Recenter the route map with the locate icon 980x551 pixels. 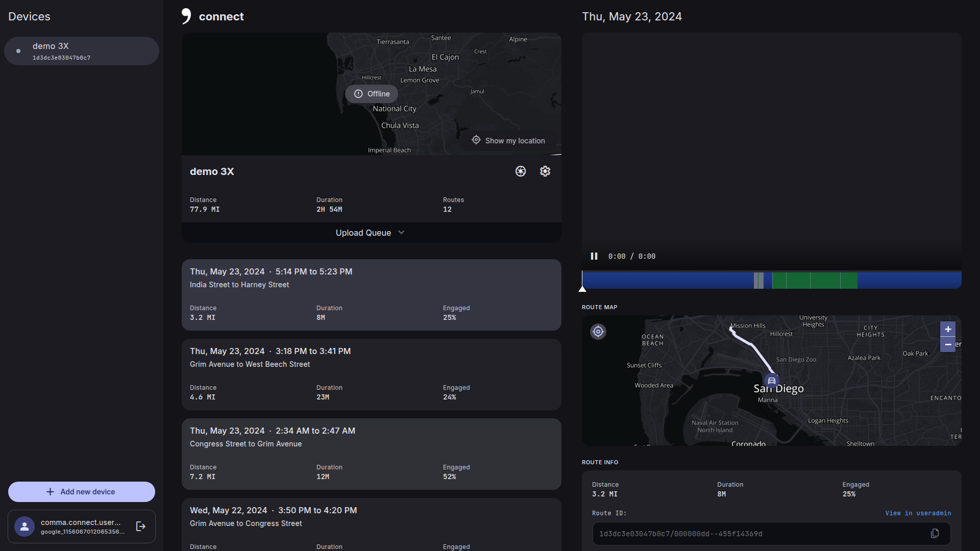(598, 332)
